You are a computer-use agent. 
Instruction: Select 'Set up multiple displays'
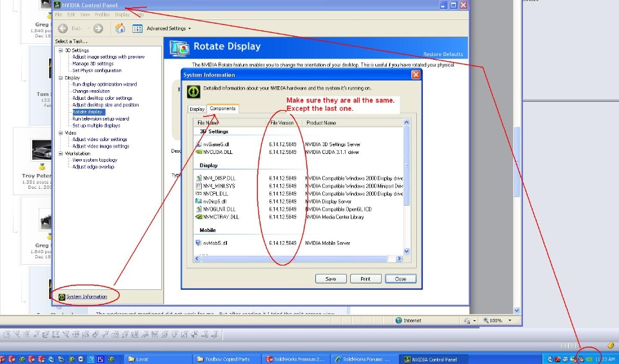click(x=96, y=126)
